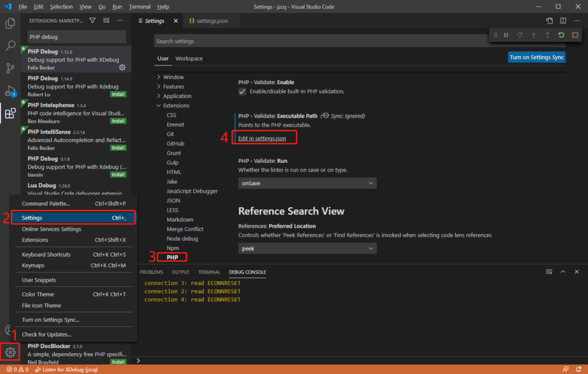Close the Settings editor tab
Image resolution: width=588 pixels, height=374 pixels.
pos(176,21)
